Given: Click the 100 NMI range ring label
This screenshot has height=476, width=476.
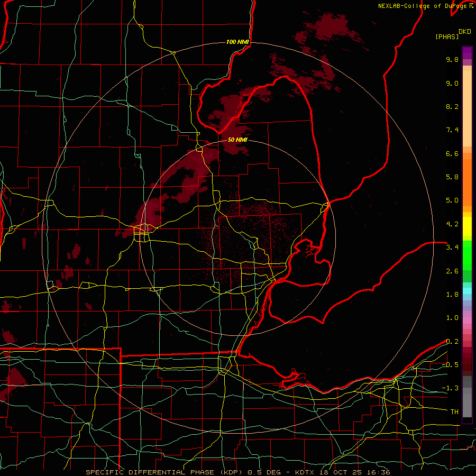Looking at the screenshot, I should [237, 42].
